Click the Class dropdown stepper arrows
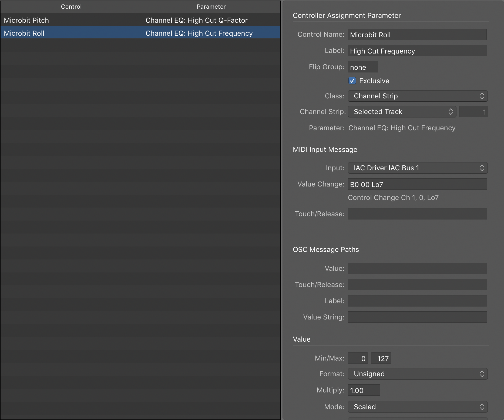 point(483,96)
